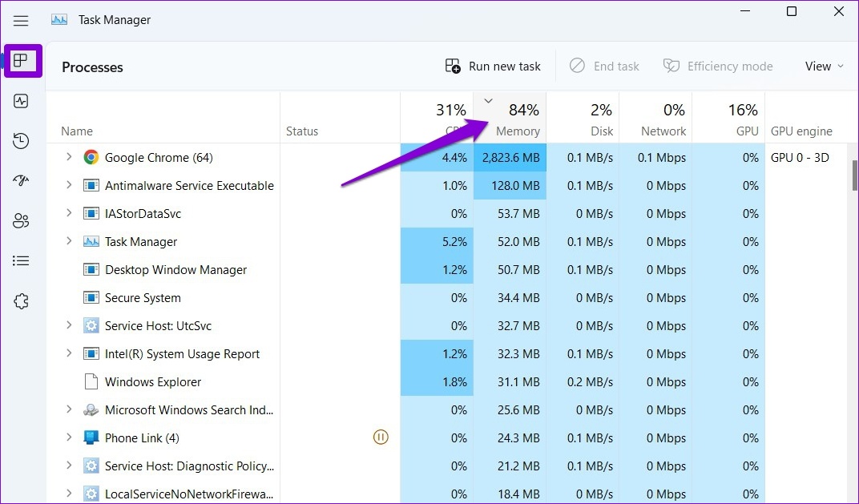Click the Task Manager title bar app icon
Image resolution: width=859 pixels, height=504 pixels.
[x=59, y=20]
